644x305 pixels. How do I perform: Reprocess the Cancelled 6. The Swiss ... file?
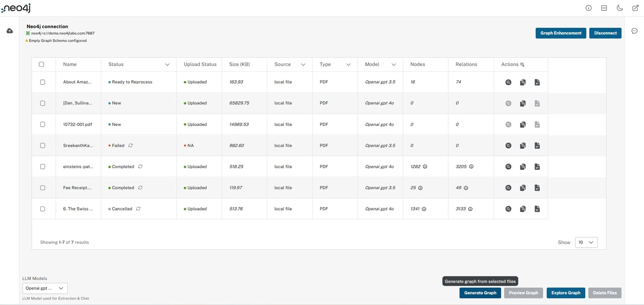[138, 209]
